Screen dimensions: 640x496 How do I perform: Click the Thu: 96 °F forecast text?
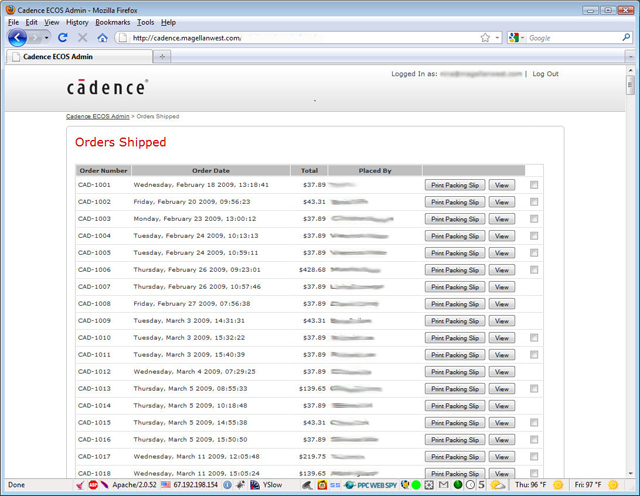tap(531, 485)
